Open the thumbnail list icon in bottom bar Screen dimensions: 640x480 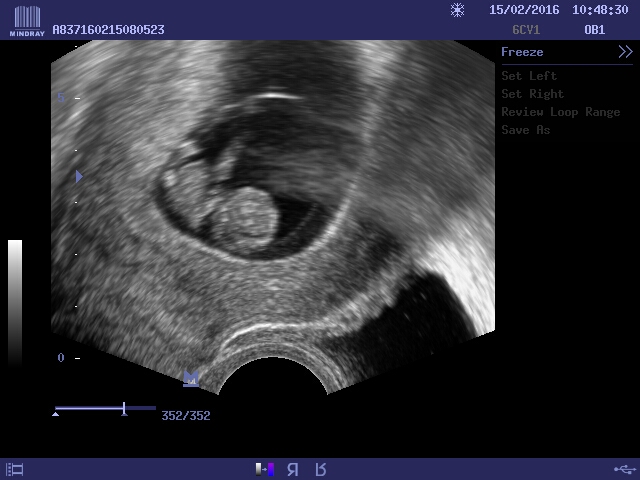pos(14,469)
